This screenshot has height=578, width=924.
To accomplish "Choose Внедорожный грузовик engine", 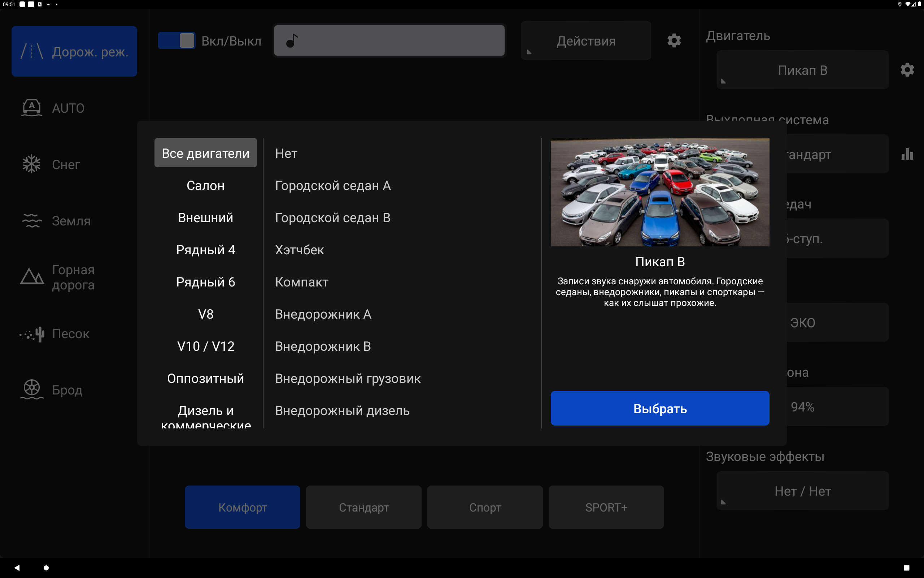I will [403, 378].
